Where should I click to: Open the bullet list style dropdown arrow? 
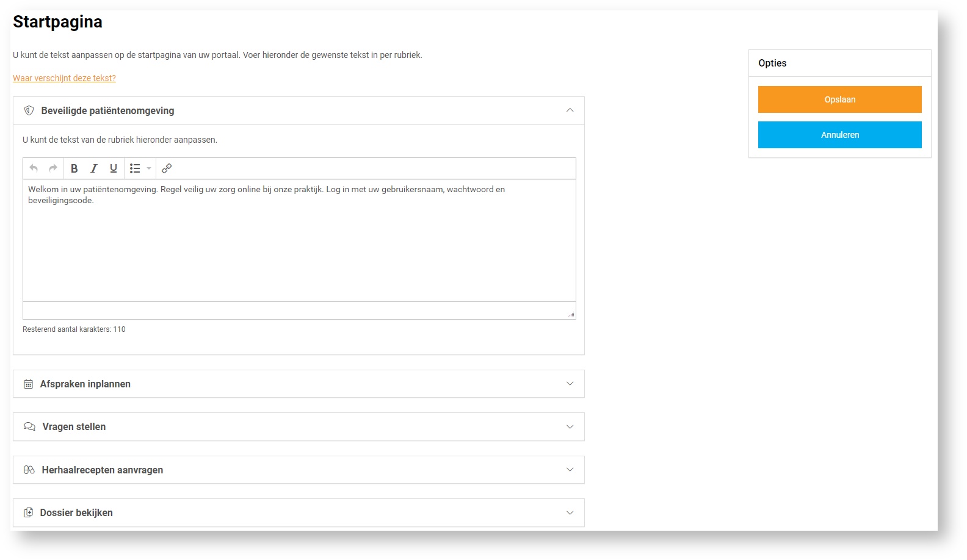coord(149,168)
